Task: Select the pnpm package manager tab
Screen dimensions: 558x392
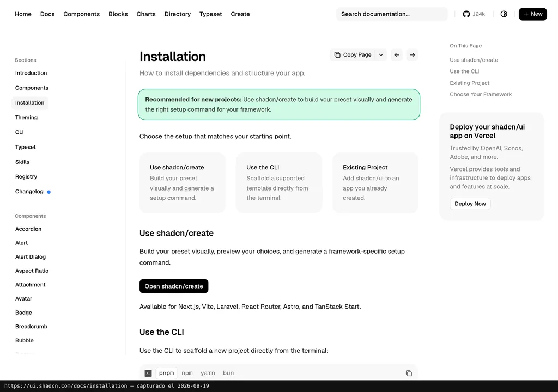Action: coord(166,373)
